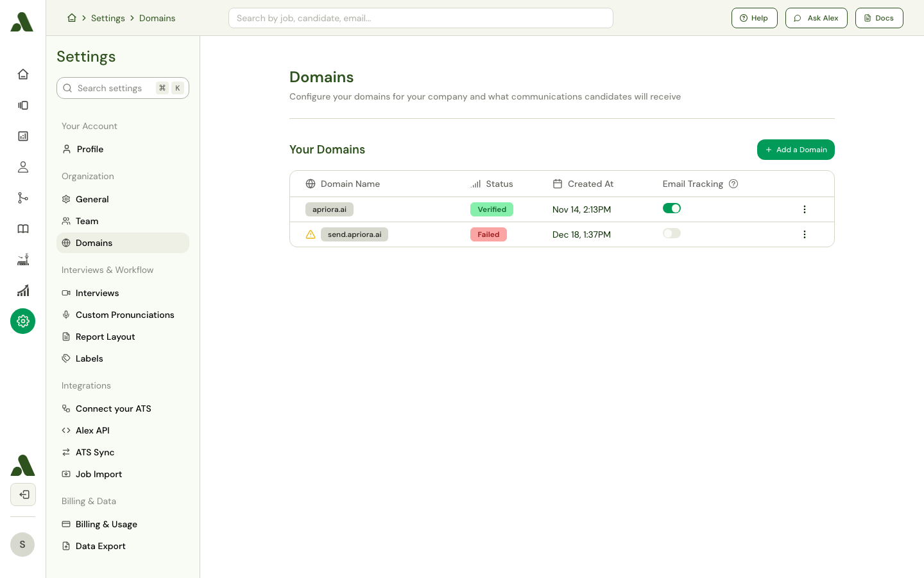Open the workflow branch icon in navigation rail
Image resolution: width=924 pixels, height=578 pixels.
click(x=23, y=198)
